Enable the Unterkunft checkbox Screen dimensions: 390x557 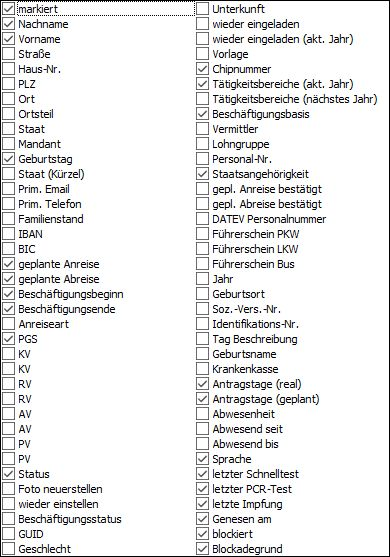202,9
